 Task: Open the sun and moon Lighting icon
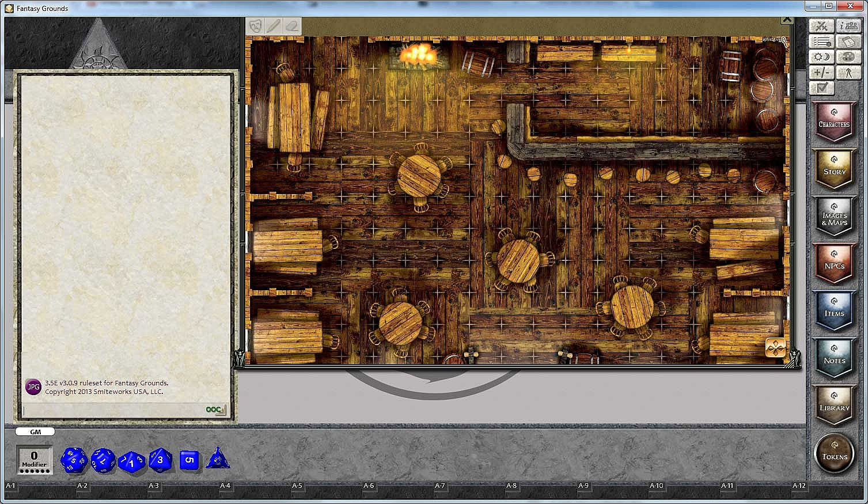pos(821,58)
